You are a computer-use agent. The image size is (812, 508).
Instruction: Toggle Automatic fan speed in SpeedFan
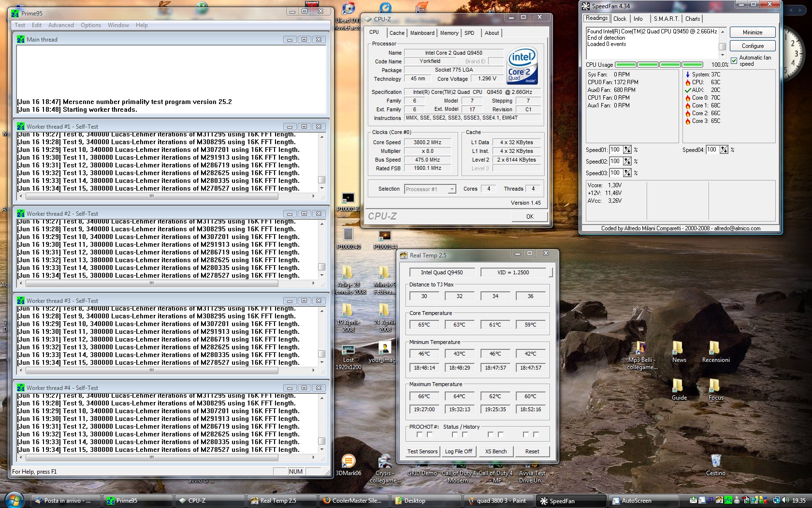point(734,61)
